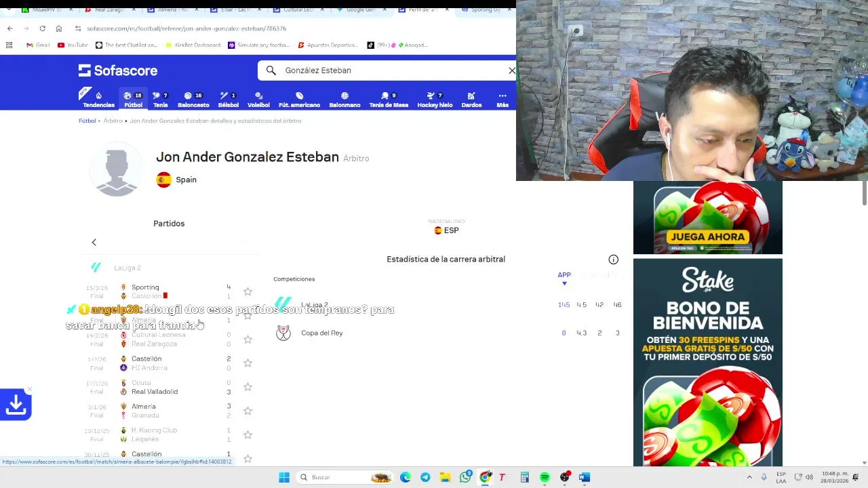Open Fút. americano section
868x488 pixels.
(x=299, y=100)
